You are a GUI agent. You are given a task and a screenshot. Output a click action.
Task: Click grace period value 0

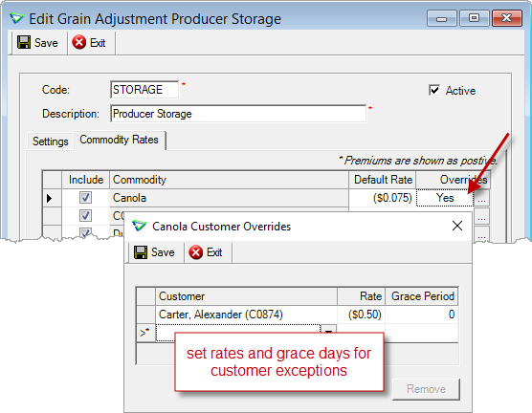click(422, 315)
